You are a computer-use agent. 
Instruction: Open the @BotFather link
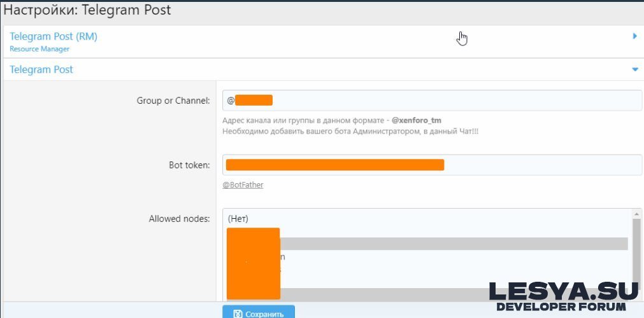click(243, 184)
